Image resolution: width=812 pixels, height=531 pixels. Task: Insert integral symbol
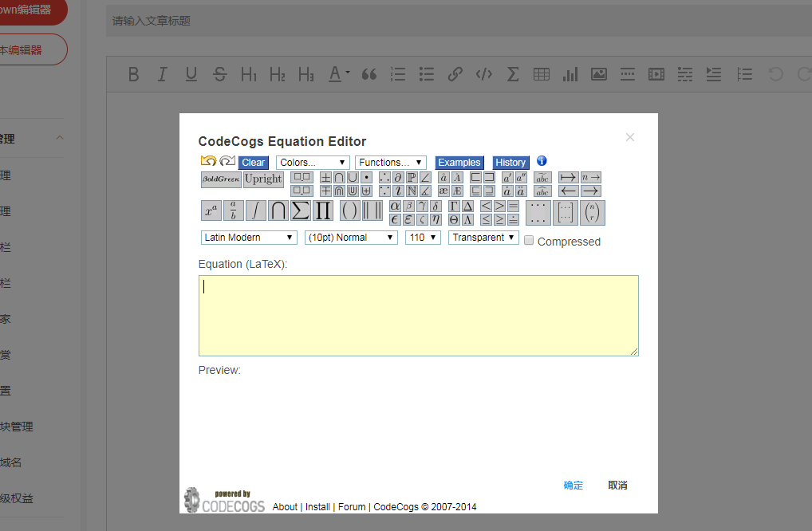coord(256,211)
